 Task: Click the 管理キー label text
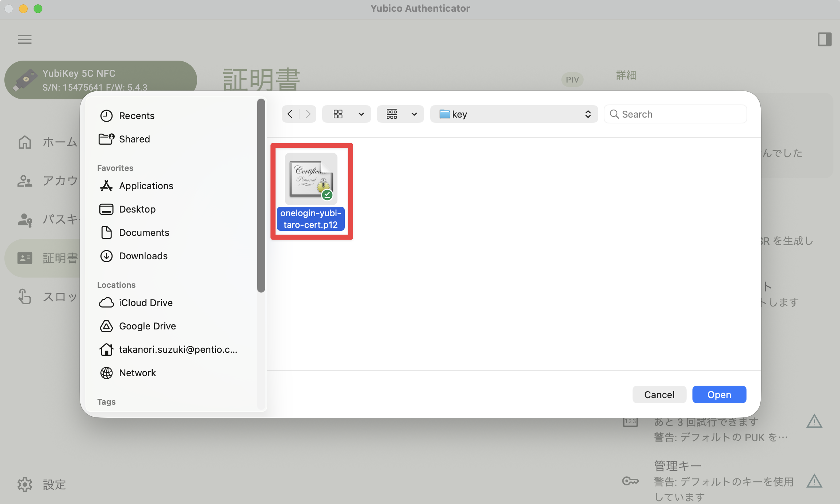click(677, 466)
